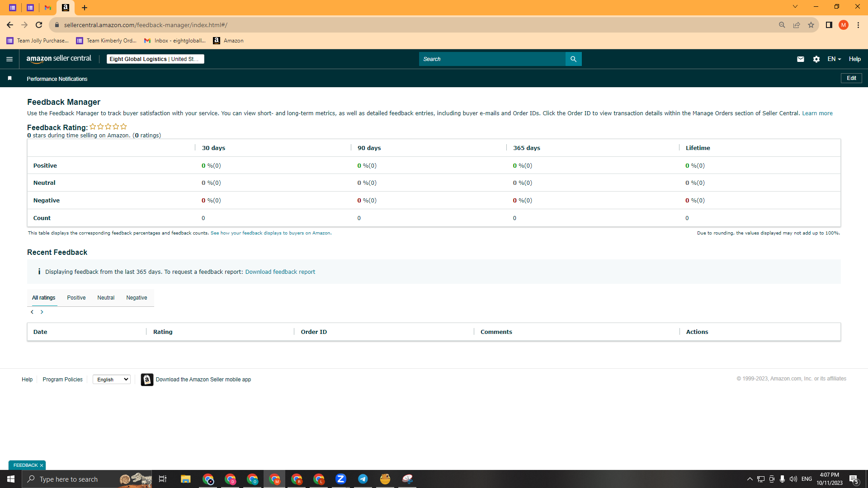The height and width of the screenshot is (488, 868).
Task: Click the Windows taskbar search box
Action: pos(87,479)
